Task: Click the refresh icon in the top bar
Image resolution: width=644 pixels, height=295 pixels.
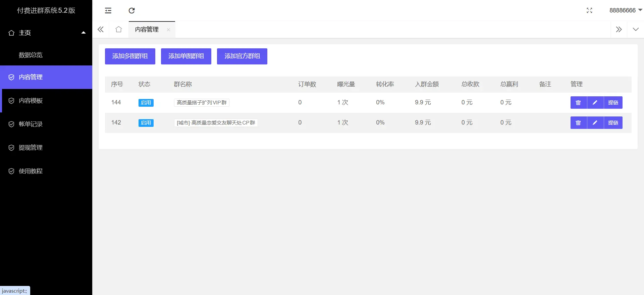Action: click(131, 11)
